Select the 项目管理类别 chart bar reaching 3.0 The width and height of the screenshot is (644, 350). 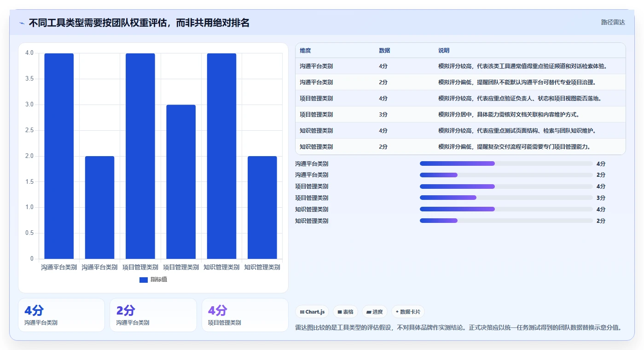tap(181, 182)
